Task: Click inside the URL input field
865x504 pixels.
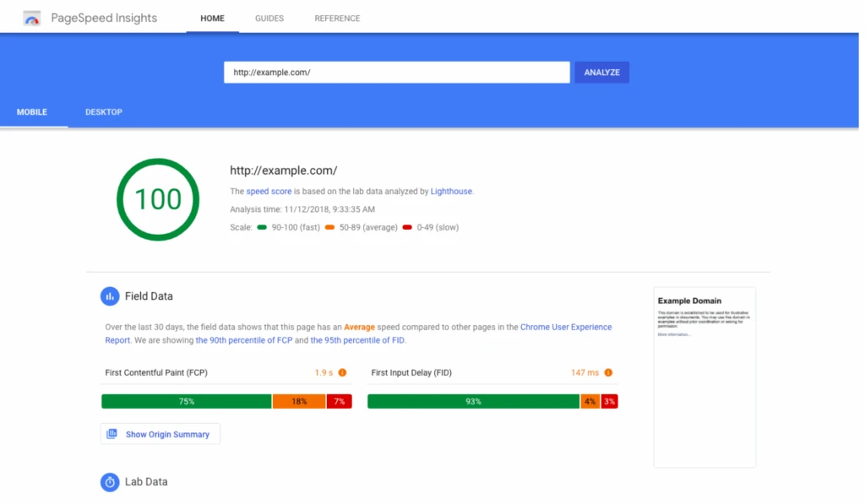Action: 395,72
